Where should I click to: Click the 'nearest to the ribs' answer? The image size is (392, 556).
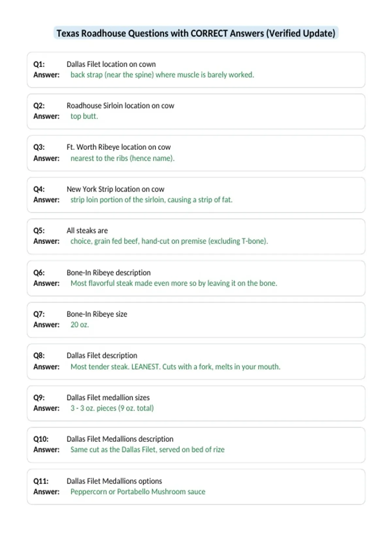[122, 158]
